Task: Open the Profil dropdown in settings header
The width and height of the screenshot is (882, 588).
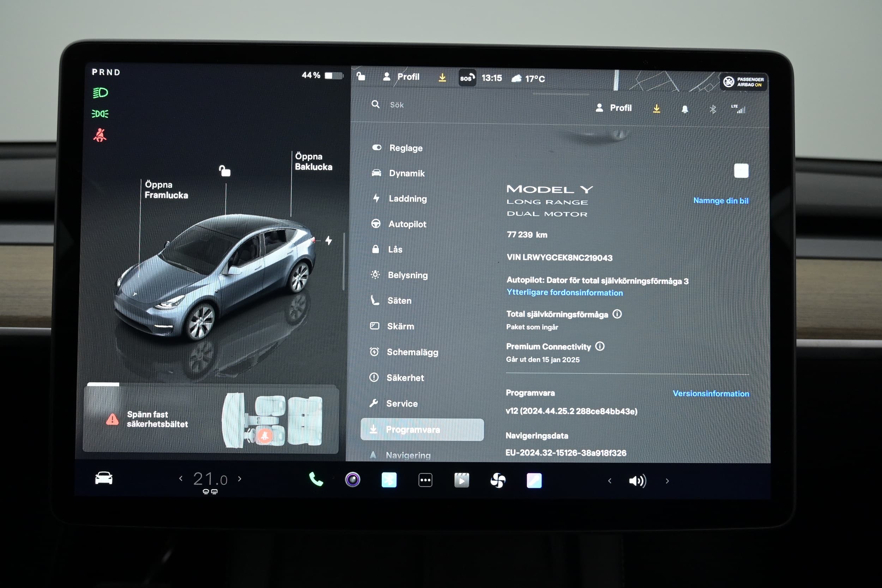Action: click(614, 108)
